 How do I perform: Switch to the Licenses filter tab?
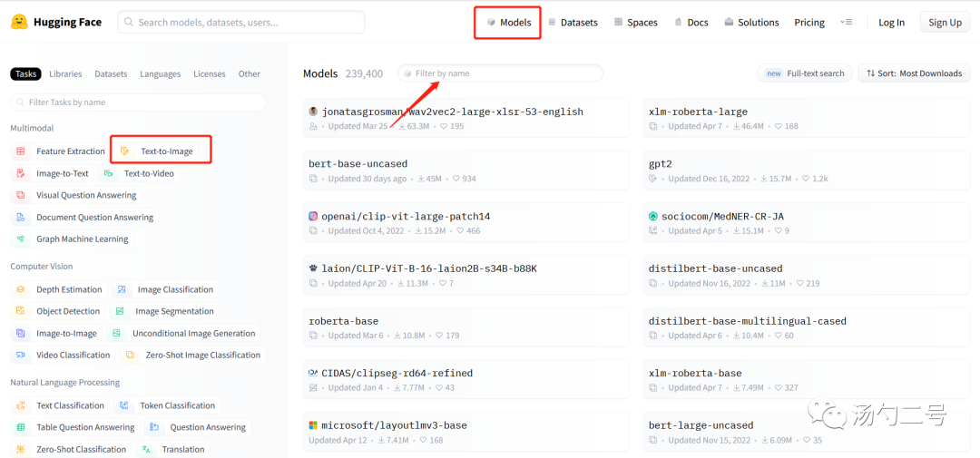click(x=210, y=73)
